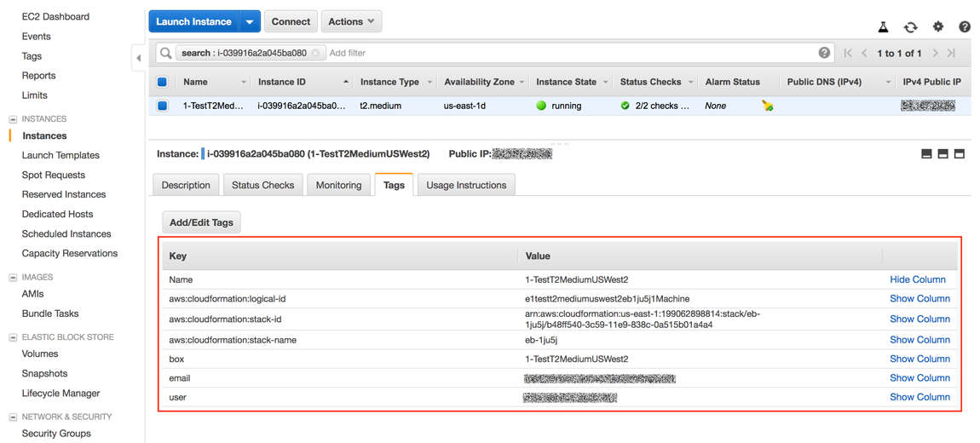Open settings gear for table preferences
Viewport: 980px width, 443px height.
(x=937, y=27)
